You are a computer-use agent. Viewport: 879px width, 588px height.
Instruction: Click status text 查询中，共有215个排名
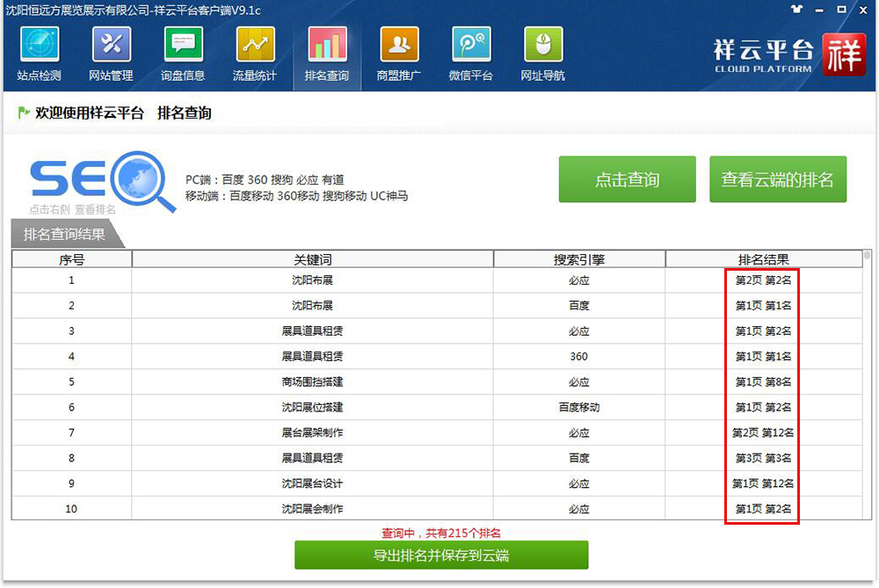coord(441,534)
